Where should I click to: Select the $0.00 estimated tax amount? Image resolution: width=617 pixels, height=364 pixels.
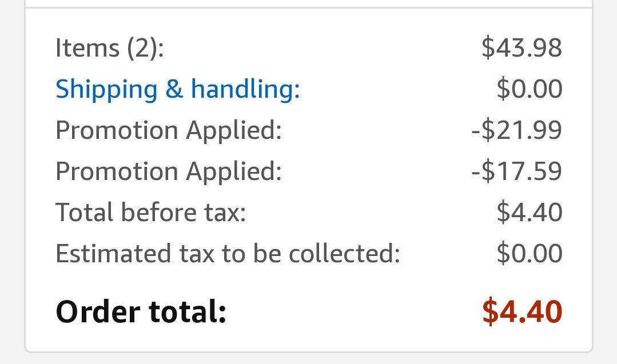click(529, 254)
